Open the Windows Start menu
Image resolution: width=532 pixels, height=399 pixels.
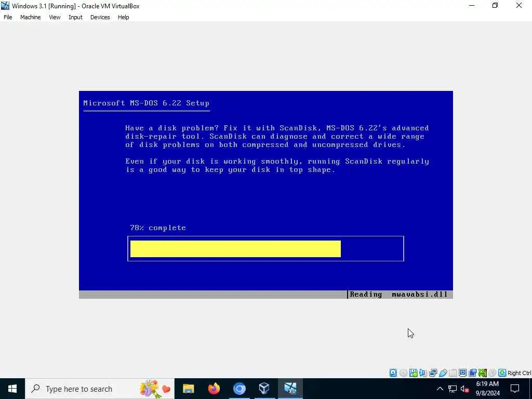tap(12, 389)
